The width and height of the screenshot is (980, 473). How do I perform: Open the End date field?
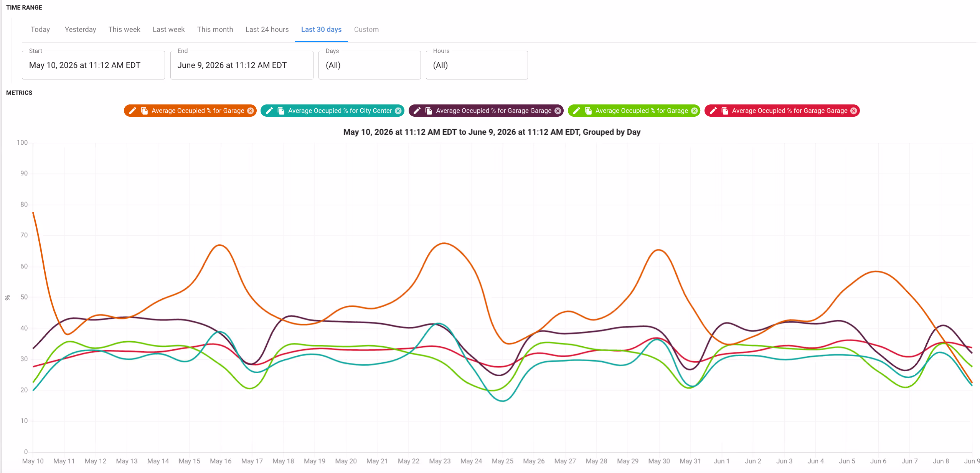pos(242,65)
